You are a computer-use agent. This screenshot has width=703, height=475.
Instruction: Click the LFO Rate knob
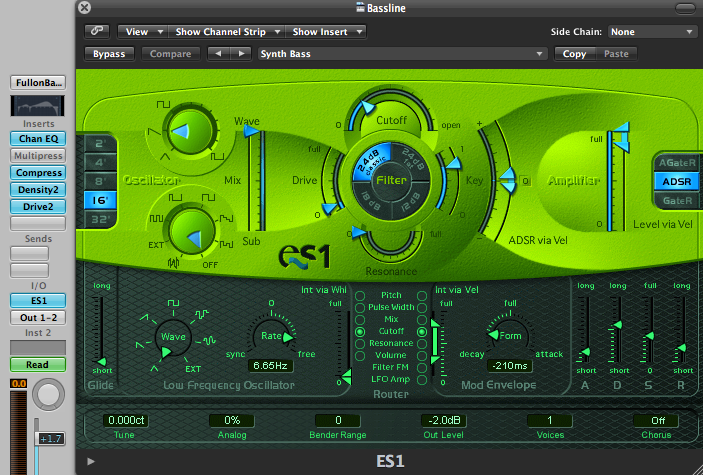(271, 336)
